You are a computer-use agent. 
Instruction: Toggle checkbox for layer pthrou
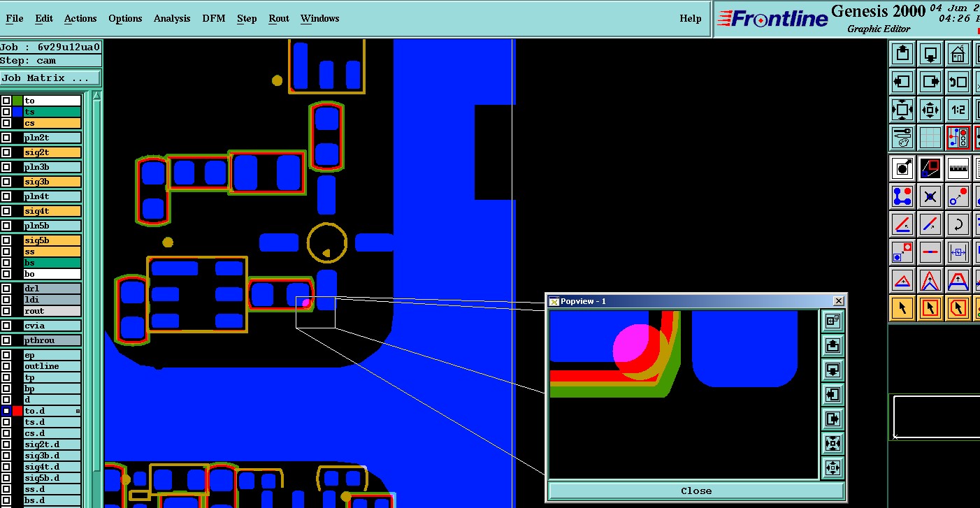click(x=6, y=340)
